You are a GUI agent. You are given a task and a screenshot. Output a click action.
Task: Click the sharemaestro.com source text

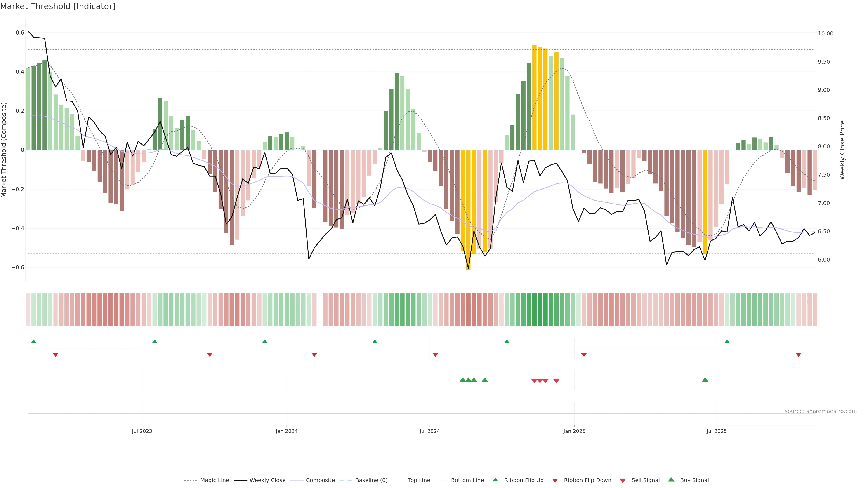[821, 411]
